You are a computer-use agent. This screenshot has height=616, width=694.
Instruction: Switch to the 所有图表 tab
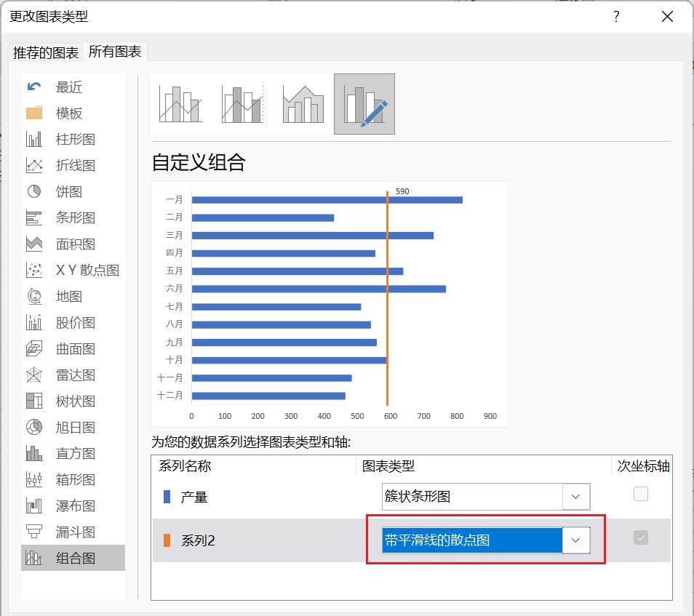click(x=115, y=52)
